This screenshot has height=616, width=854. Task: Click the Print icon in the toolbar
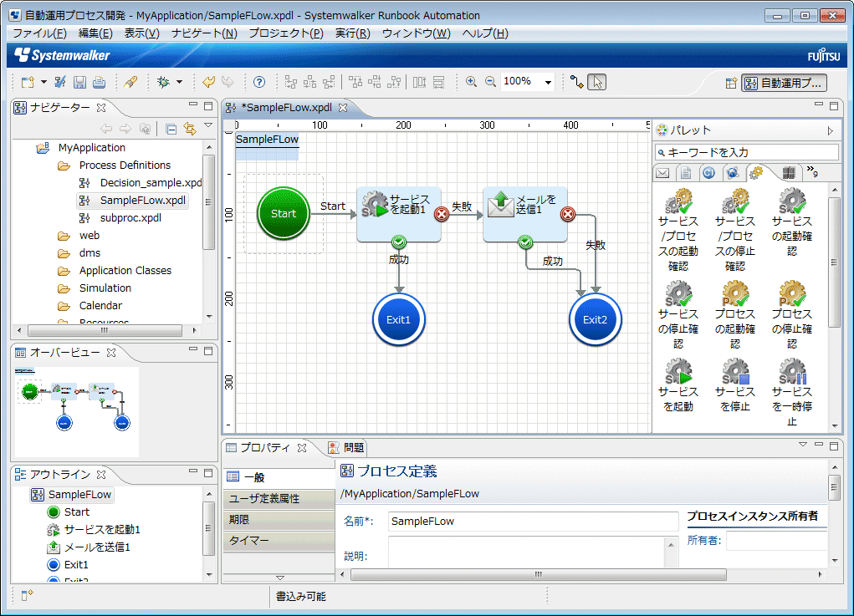tap(99, 82)
